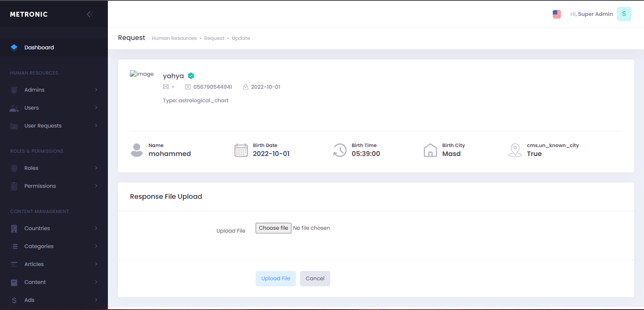Click the green verified badge beside yahya
The height and width of the screenshot is (310, 644).
tap(191, 76)
